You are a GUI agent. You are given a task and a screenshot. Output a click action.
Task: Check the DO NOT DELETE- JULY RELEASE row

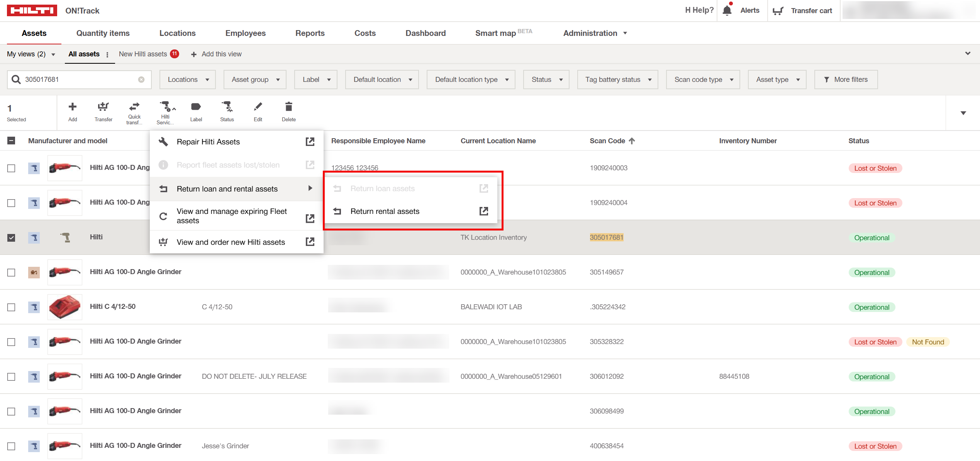(x=11, y=376)
